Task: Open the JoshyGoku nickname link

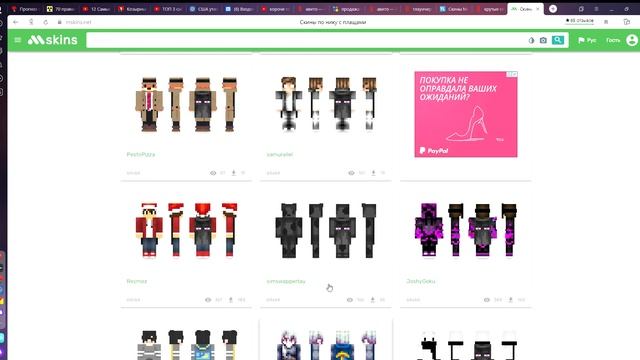Action: click(x=421, y=281)
